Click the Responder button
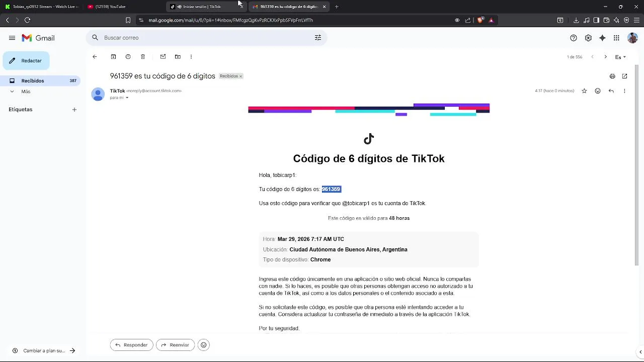 [x=131, y=345]
